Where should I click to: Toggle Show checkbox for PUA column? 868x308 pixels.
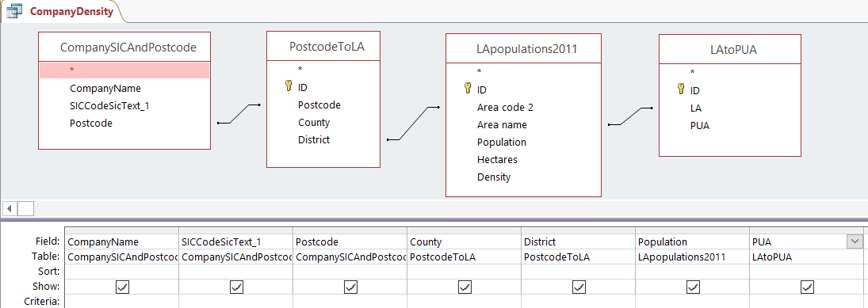point(807,287)
